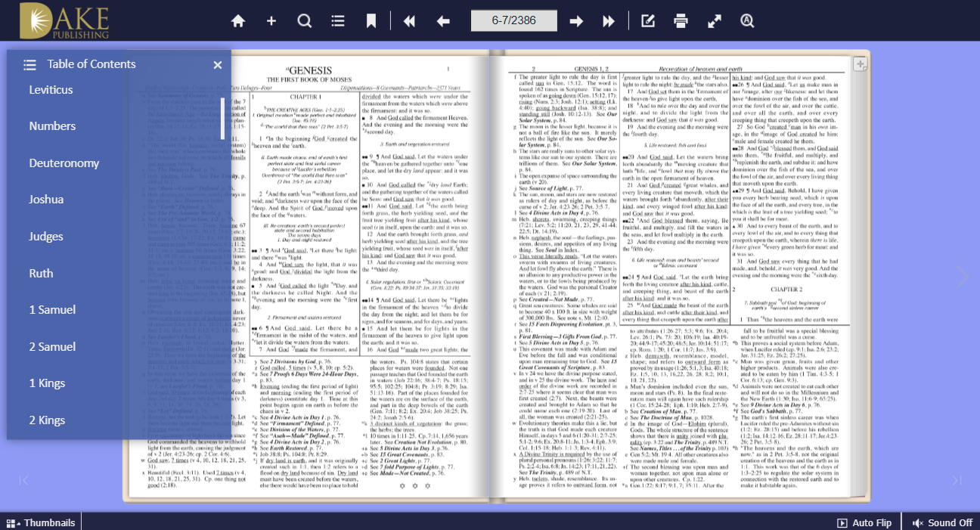Show the Thumbnails panel
Viewport: 980px width, 530px height.
(41, 522)
